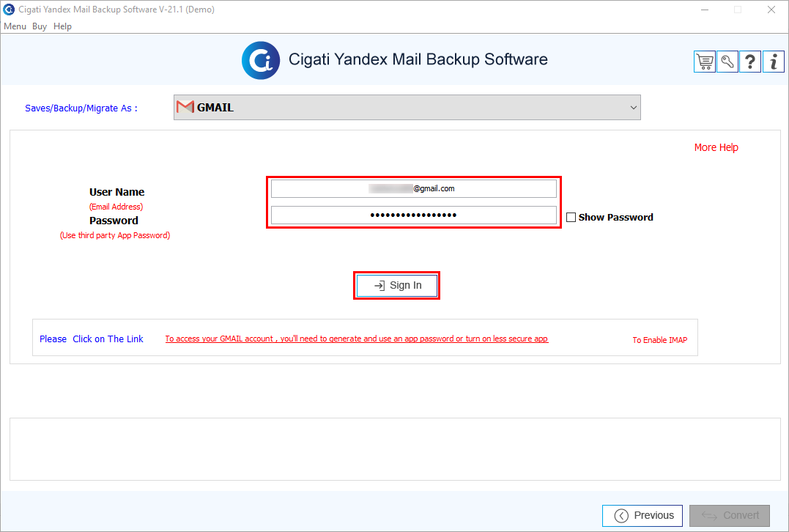This screenshot has width=789, height=532.
Task: Focus the Password input field
Action: (414, 215)
